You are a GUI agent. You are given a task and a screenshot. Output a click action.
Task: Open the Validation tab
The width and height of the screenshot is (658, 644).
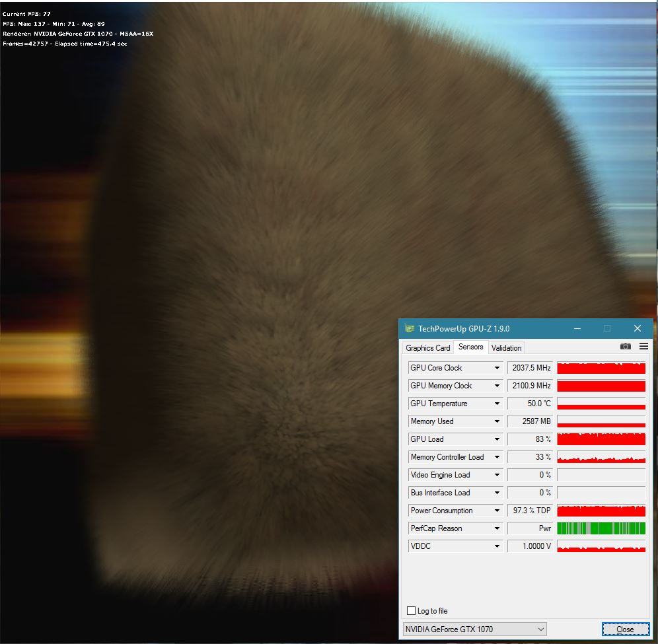click(x=506, y=348)
